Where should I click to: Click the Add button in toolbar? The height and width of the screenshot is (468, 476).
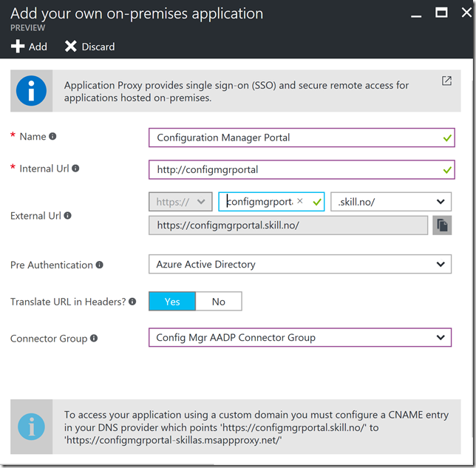click(29, 47)
